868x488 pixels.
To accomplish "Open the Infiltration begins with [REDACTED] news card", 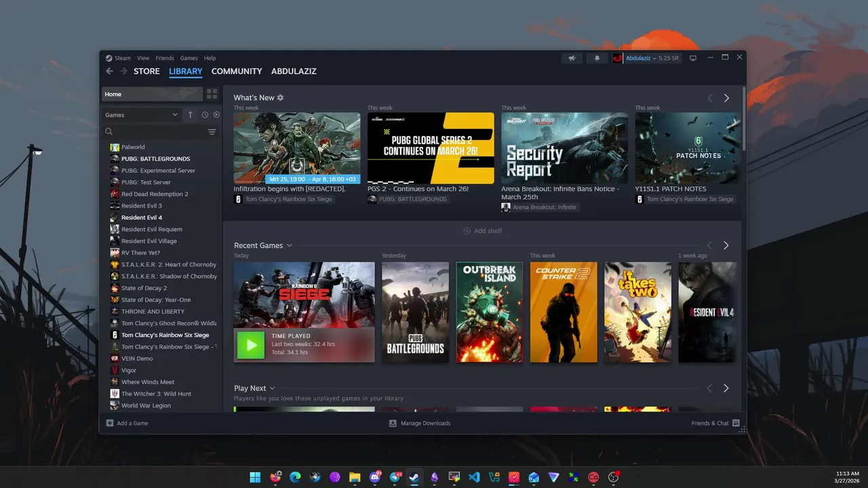I will 297,148.
